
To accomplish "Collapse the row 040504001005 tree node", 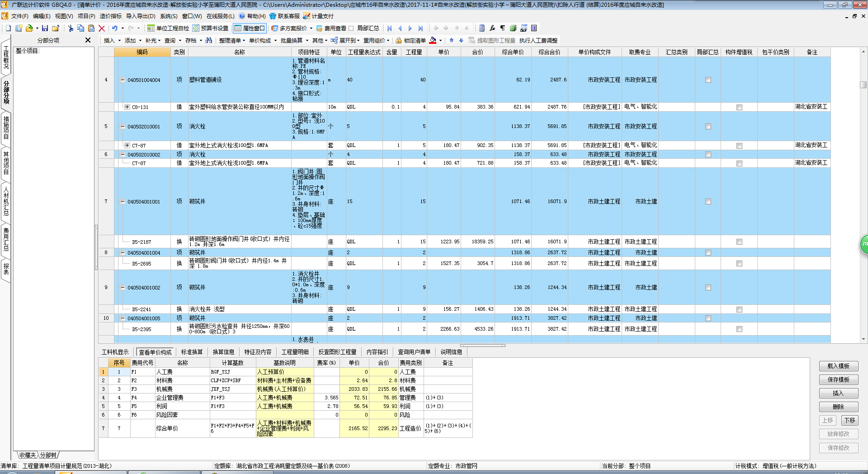I will 123,318.
